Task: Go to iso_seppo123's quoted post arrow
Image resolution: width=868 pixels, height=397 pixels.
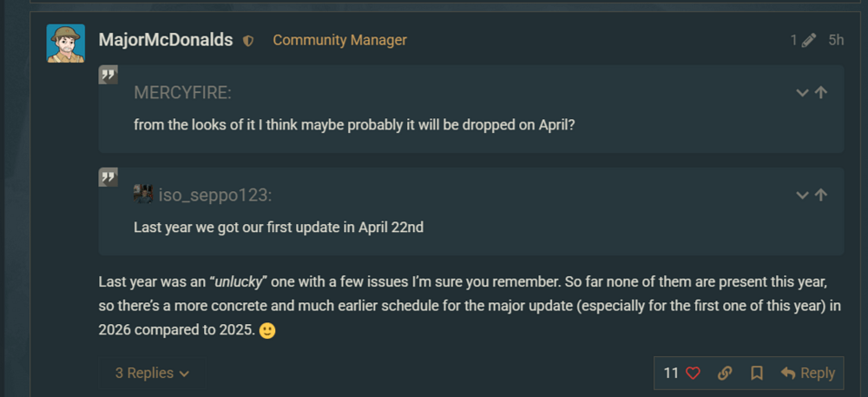Action: pos(821,195)
